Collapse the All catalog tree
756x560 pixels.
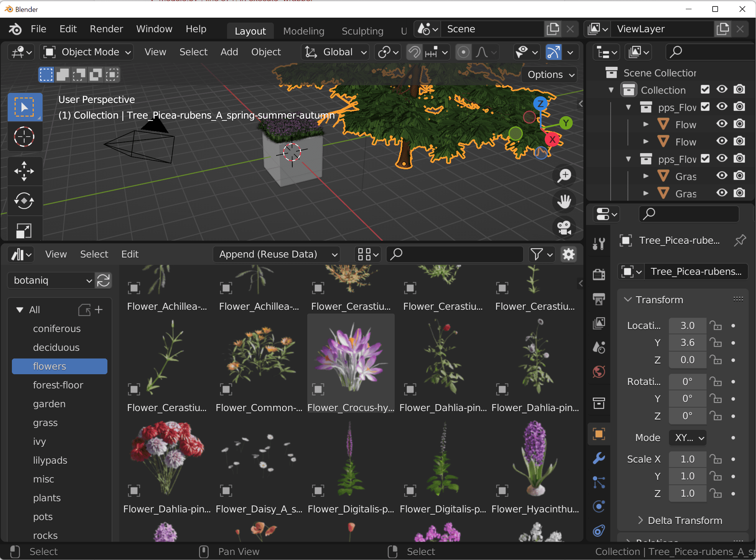pyautogui.click(x=20, y=310)
